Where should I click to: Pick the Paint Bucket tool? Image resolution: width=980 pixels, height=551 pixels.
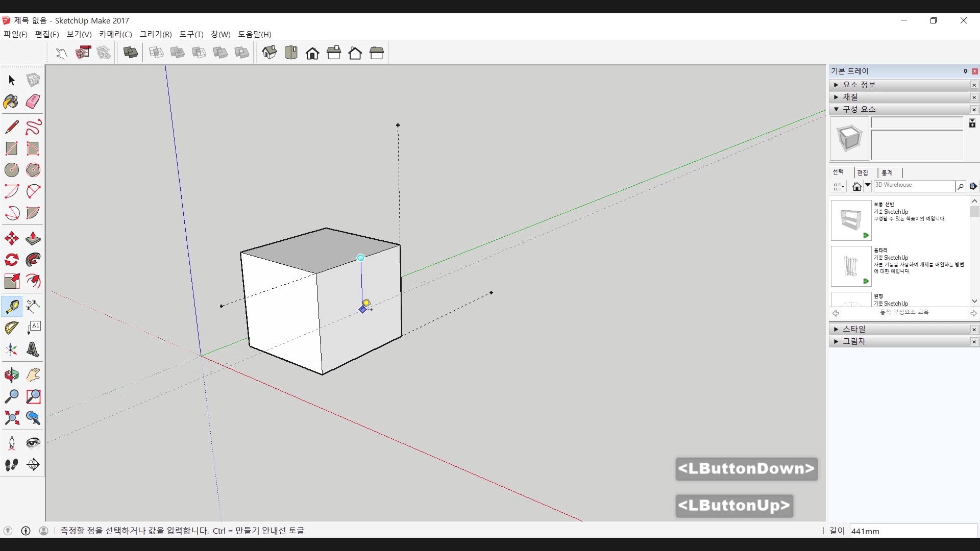(x=11, y=102)
